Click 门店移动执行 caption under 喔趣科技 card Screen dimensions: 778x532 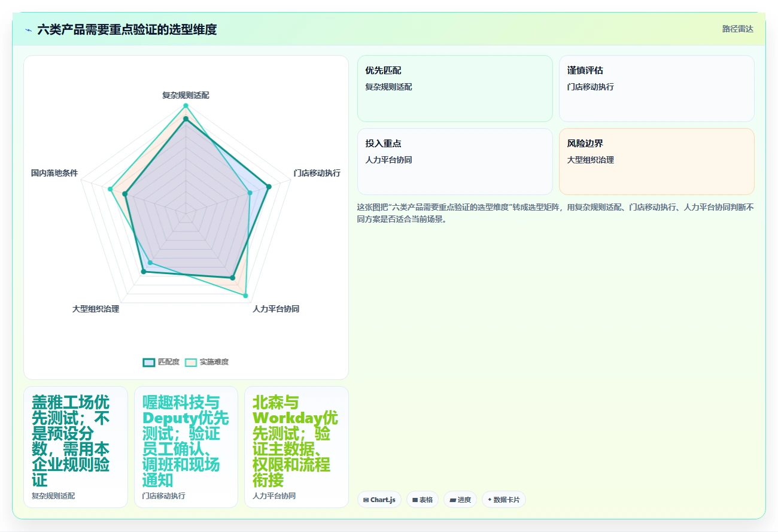164,496
